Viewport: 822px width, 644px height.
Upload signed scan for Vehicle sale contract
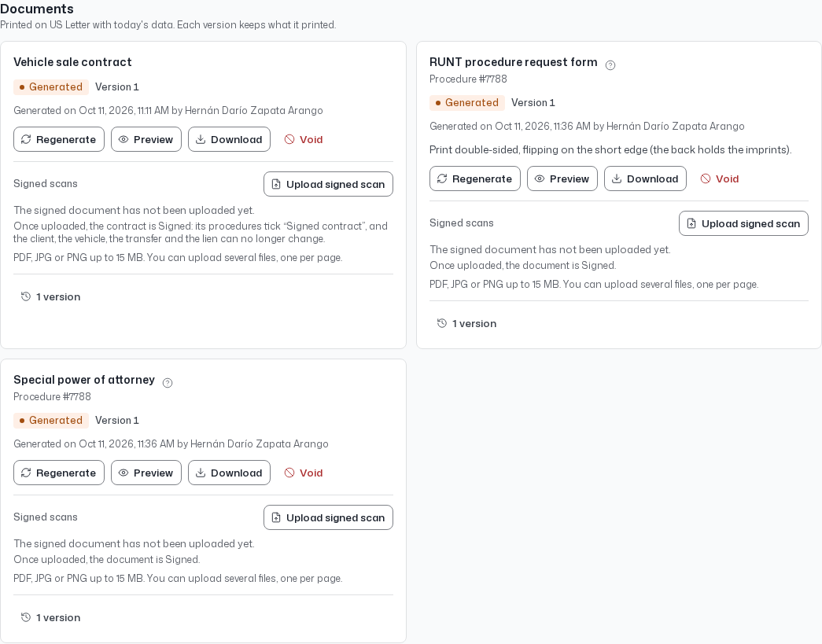click(328, 185)
